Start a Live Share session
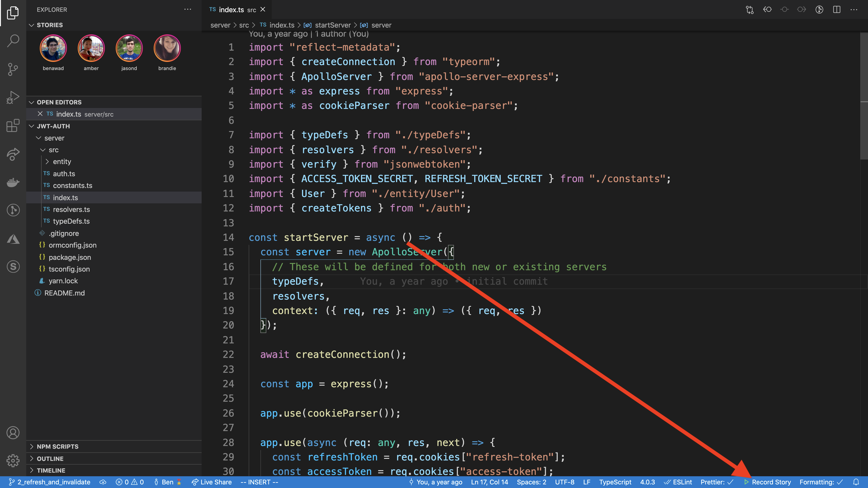Viewport: 868px width, 488px height. [x=212, y=482]
